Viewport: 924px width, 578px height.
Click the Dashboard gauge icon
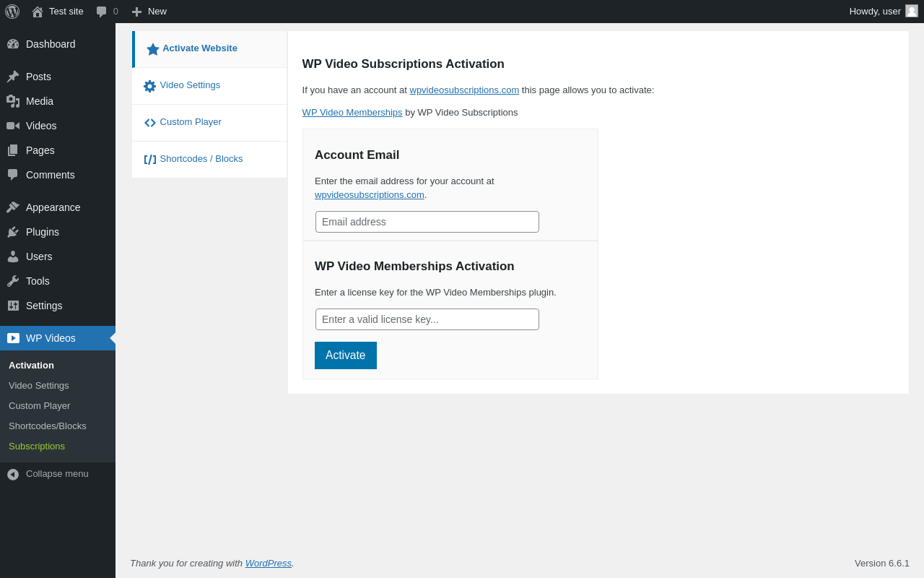(x=13, y=44)
